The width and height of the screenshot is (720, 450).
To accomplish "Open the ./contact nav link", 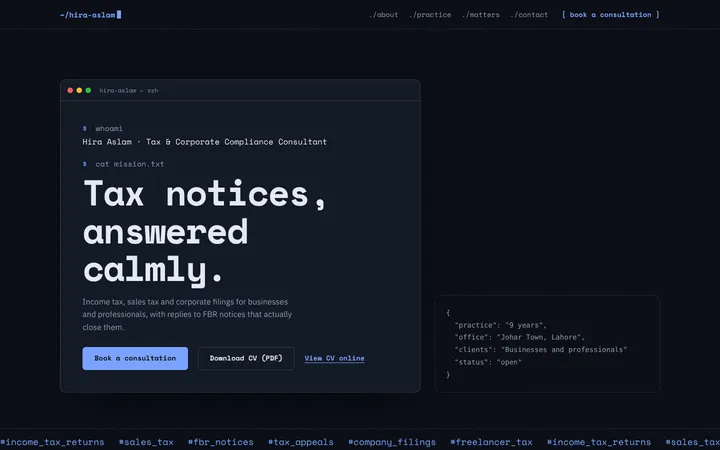I will 529,15.
